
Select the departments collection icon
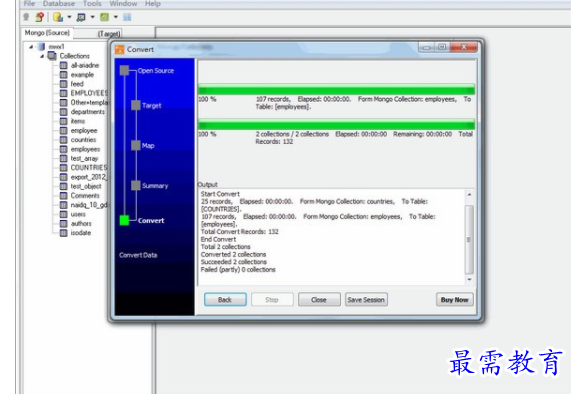pyautogui.click(x=63, y=112)
